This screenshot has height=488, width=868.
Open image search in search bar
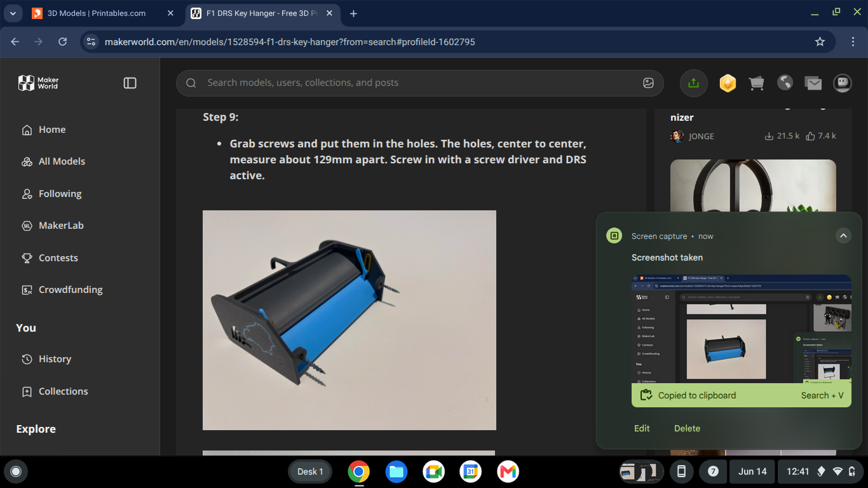[x=648, y=83]
